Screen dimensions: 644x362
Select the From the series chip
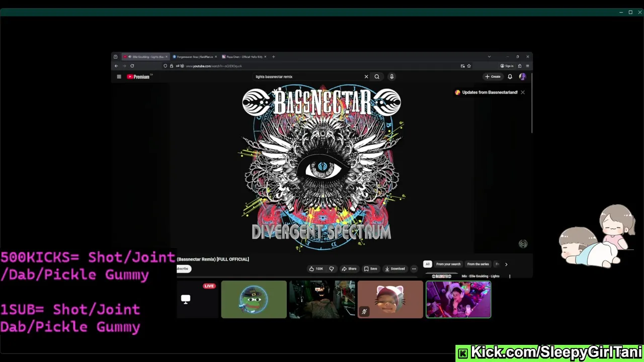pyautogui.click(x=478, y=264)
